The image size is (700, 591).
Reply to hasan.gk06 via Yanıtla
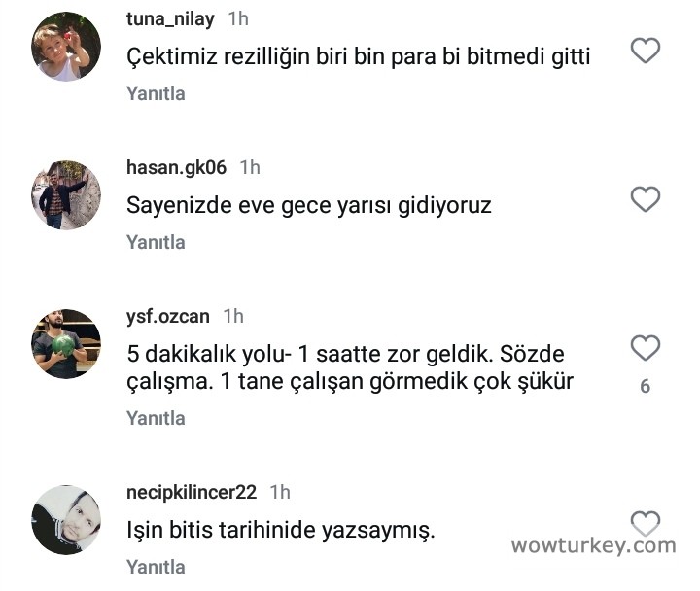pyautogui.click(x=156, y=242)
